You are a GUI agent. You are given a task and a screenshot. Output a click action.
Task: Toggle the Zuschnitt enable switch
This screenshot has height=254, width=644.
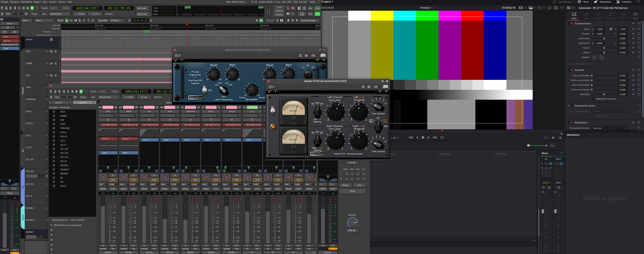[x=571, y=70]
